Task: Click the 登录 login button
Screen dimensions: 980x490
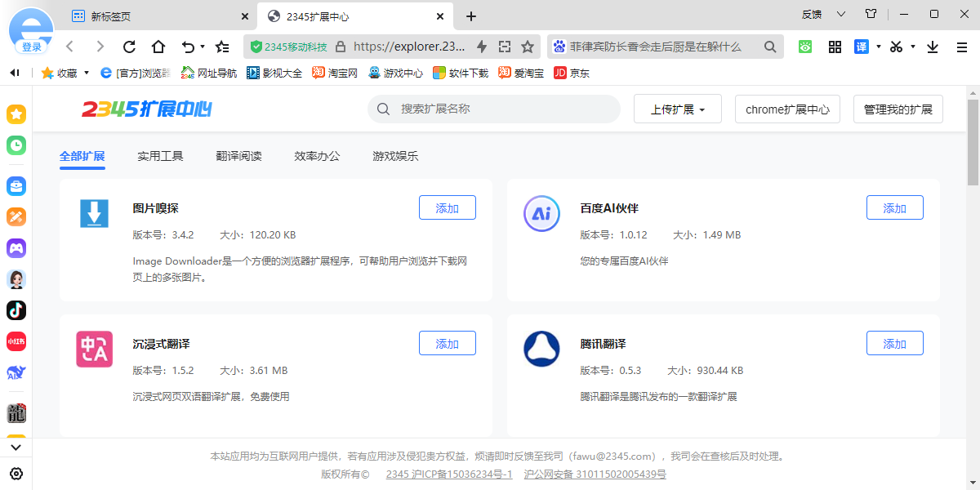Action: (32, 47)
